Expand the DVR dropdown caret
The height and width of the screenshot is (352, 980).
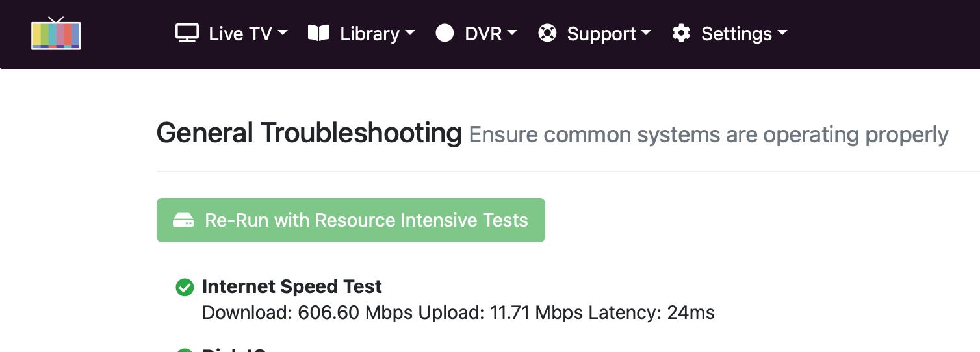point(512,33)
